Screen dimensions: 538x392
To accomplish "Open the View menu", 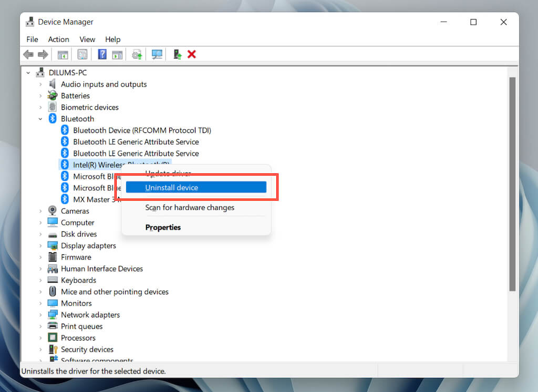I will point(87,39).
